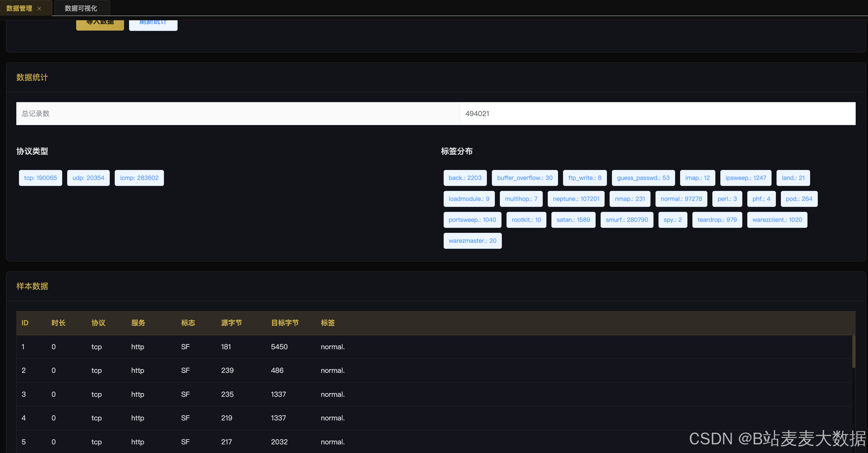Click the tcp: 190065 protocol tag
The height and width of the screenshot is (453, 868).
41,178
